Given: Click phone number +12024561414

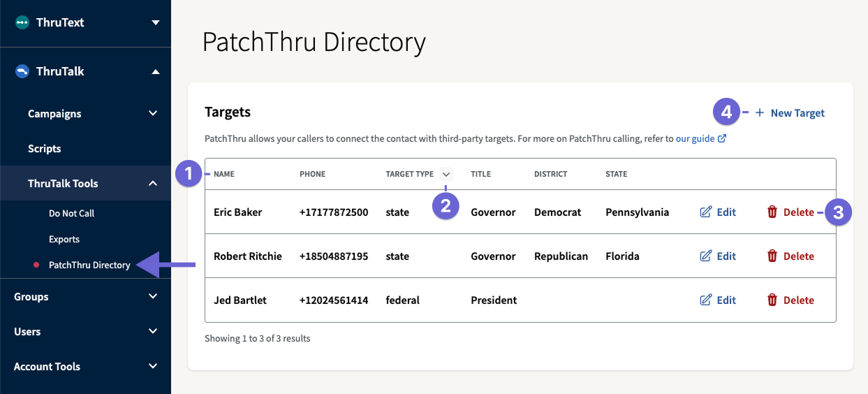Looking at the screenshot, I should tap(334, 300).
